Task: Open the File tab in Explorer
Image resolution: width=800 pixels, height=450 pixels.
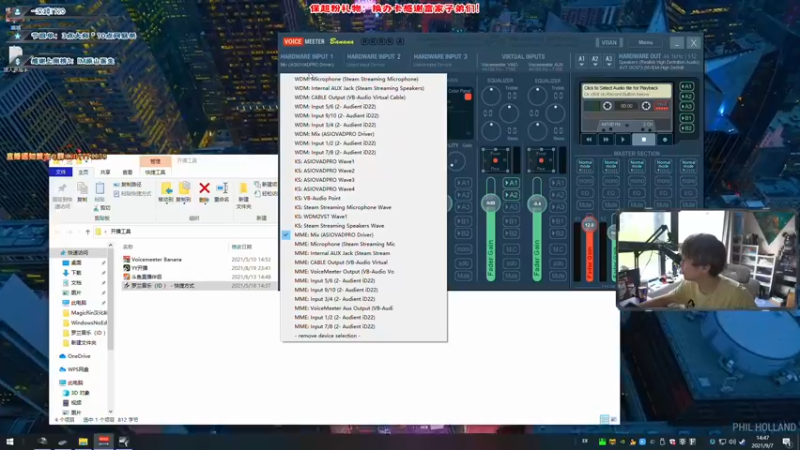Action: [x=61, y=172]
